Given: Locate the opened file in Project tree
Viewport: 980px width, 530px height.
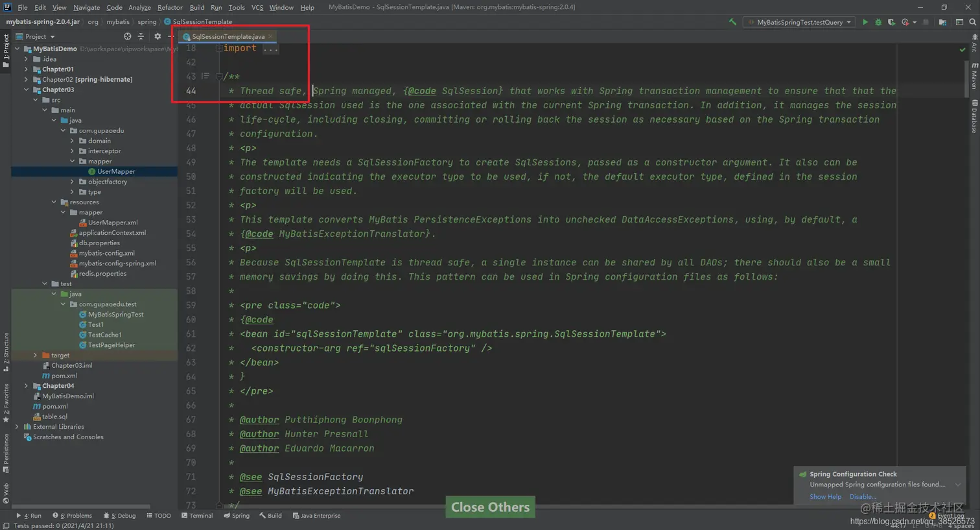Looking at the screenshot, I should tap(127, 36).
